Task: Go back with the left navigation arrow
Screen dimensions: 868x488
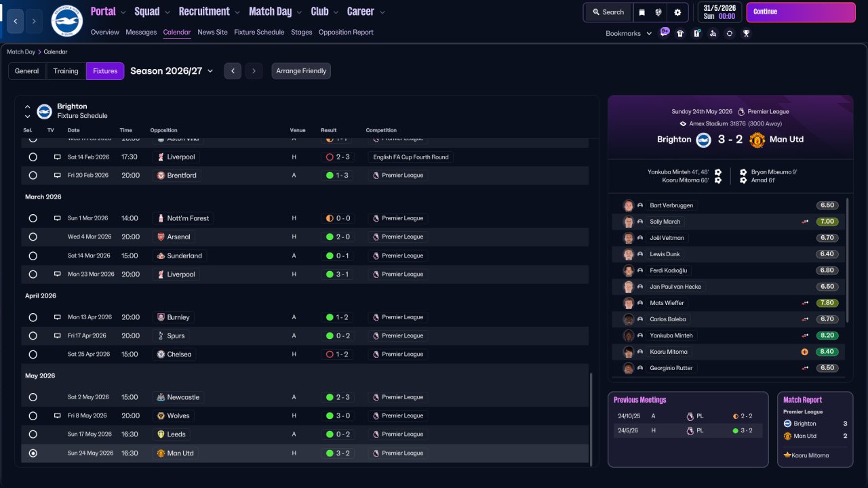Action: pos(15,21)
